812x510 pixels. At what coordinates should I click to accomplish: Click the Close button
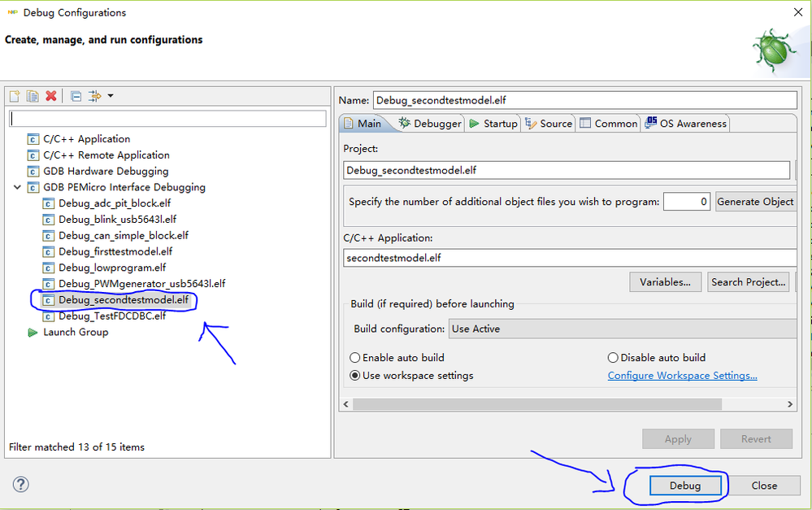[764, 486]
